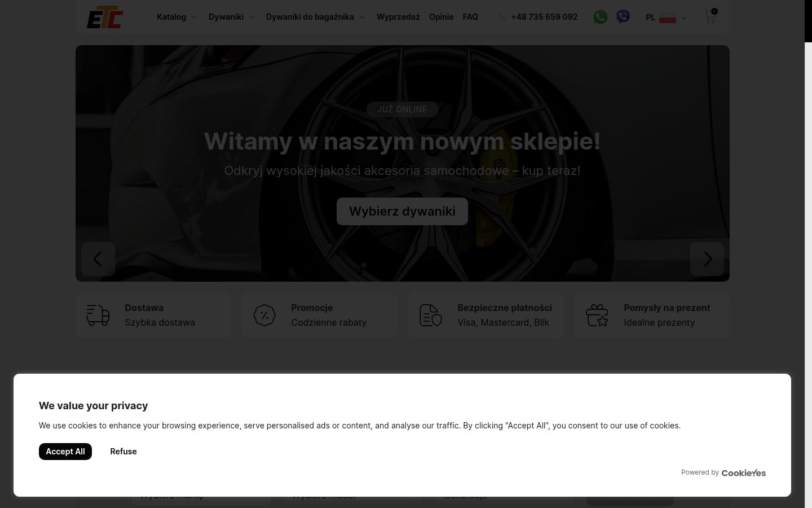812x508 pixels.
Task: Click the page vertical scrollbar
Action: (808, 254)
